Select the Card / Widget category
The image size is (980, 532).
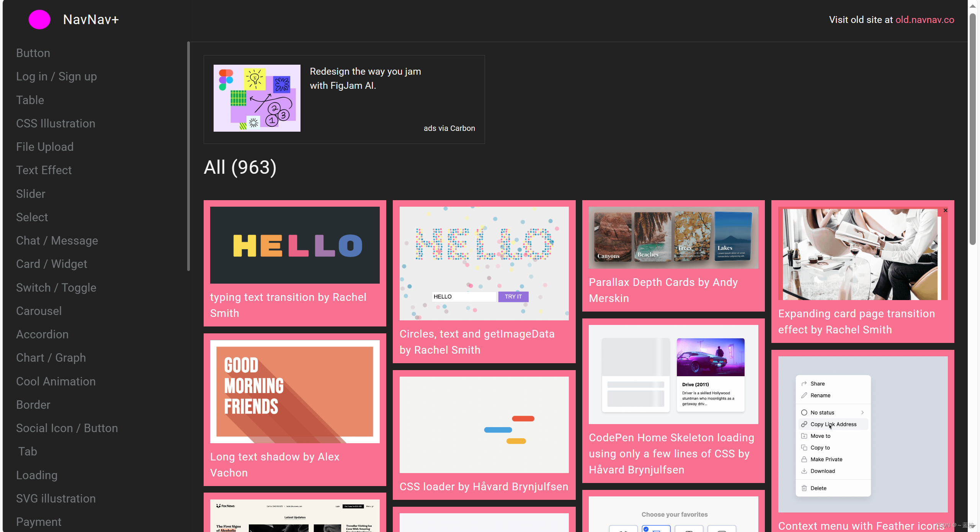(x=51, y=264)
